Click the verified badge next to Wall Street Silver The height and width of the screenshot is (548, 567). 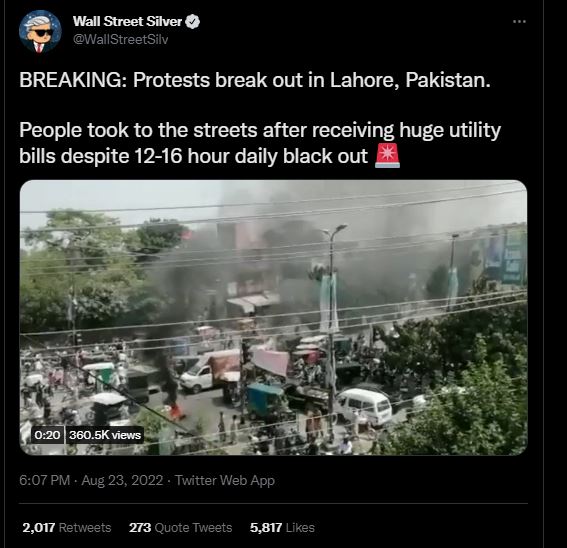(192, 21)
